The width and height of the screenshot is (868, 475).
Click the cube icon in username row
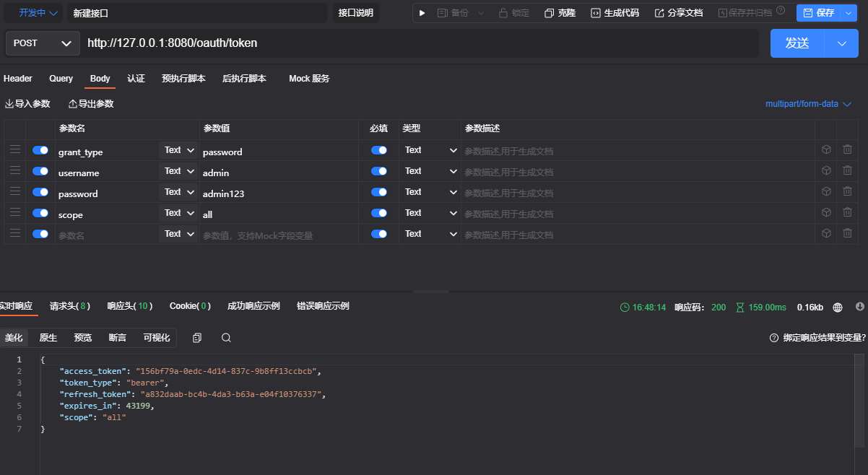[826, 171]
